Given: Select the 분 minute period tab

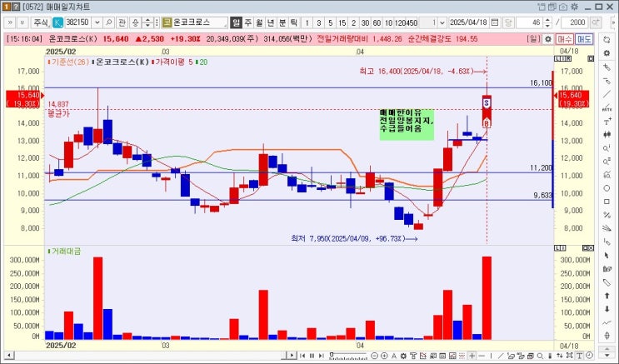Looking at the screenshot, I should pyautogui.click(x=282, y=22).
